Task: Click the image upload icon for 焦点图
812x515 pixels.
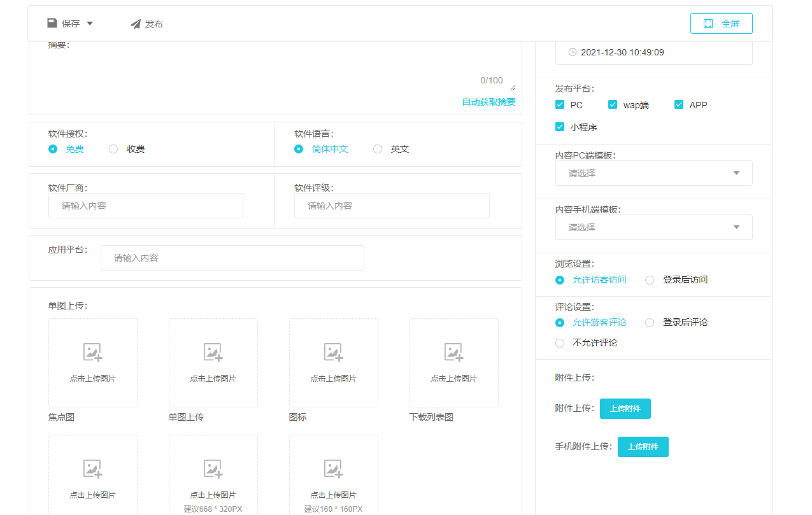Action: coord(93,353)
